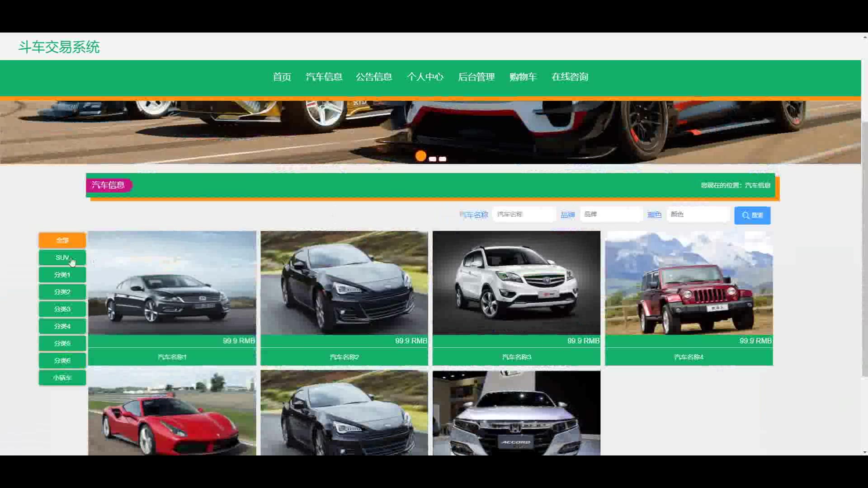Go to 首页 in navigation bar
868x488 pixels.
click(282, 77)
